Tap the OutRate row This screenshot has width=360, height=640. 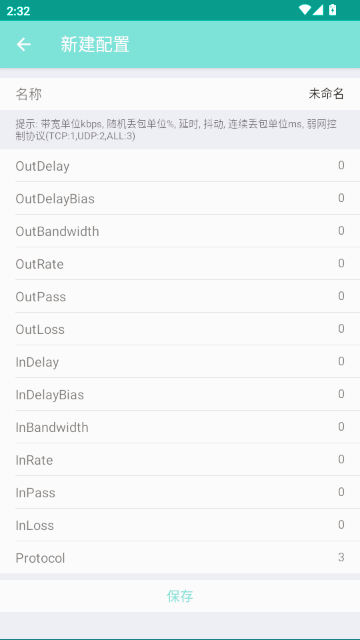(x=180, y=263)
